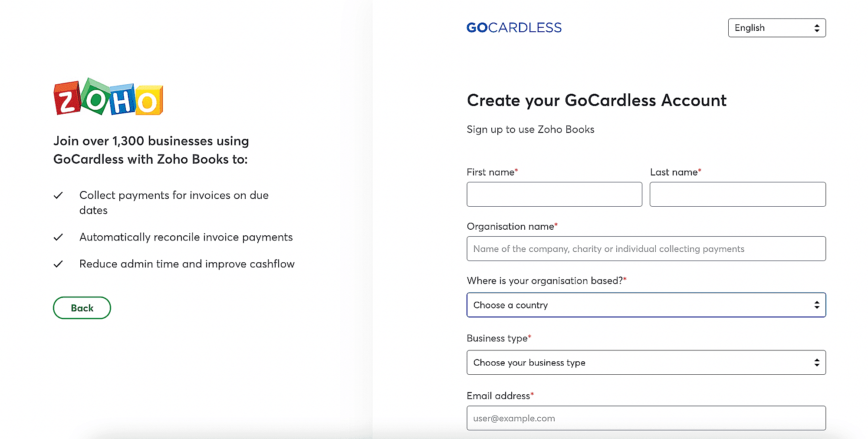Focus the First name field
This screenshot has height=439, width=868.
pyautogui.click(x=554, y=195)
